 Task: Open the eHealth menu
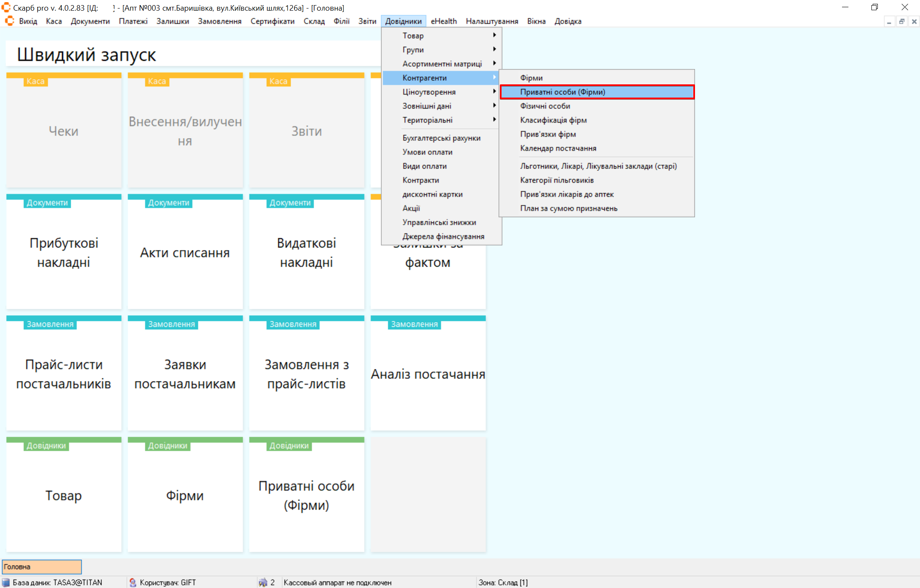[x=443, y=21]
